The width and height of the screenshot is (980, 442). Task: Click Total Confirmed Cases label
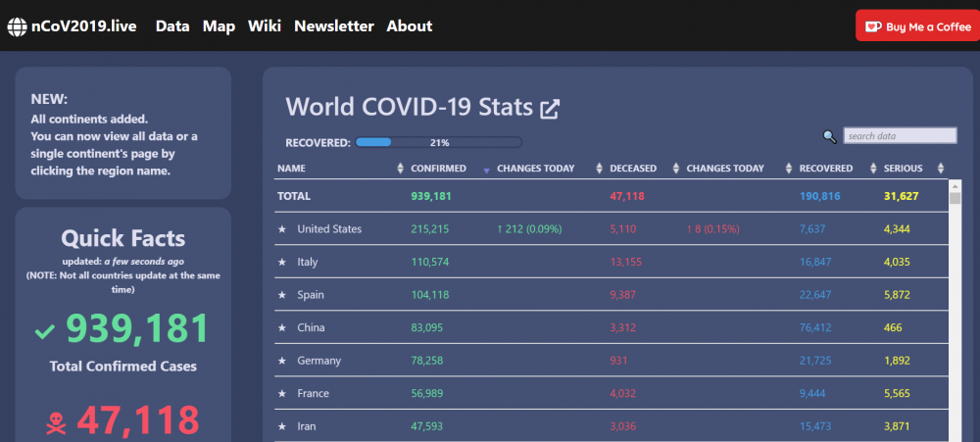click(123, 367)
